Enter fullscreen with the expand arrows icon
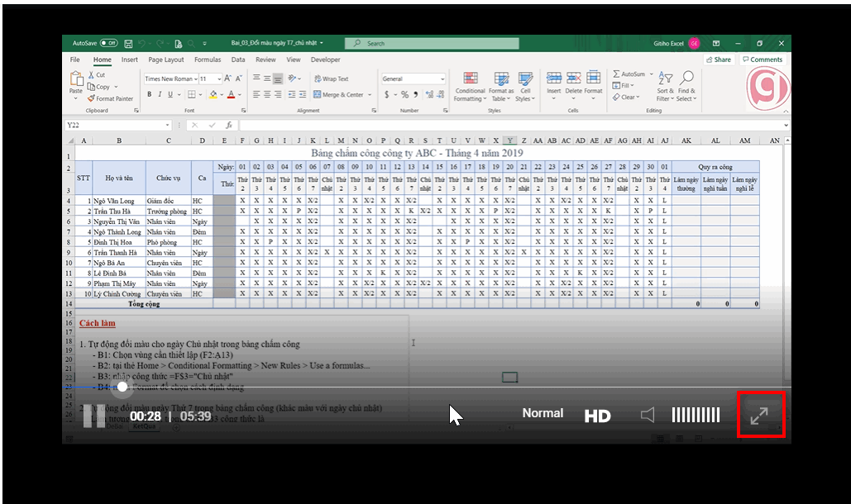This screenshot has height=504, width=851. (x=759, y=416)
